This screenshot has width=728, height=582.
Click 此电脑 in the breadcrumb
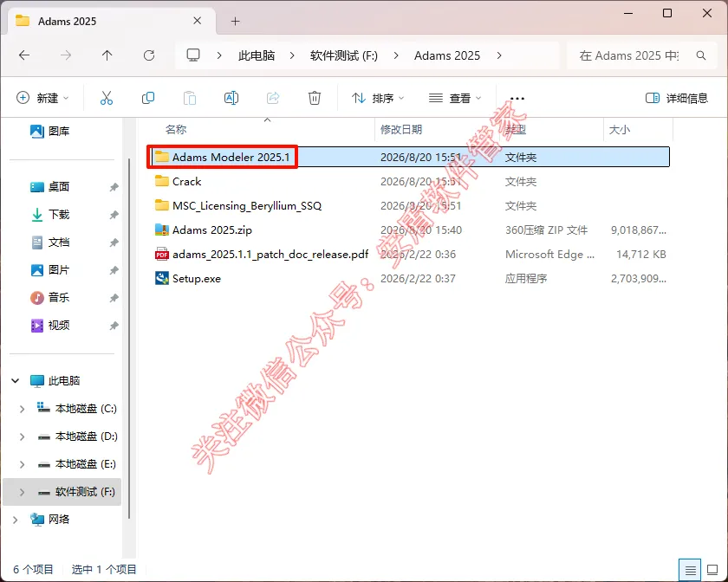point(257,55)
